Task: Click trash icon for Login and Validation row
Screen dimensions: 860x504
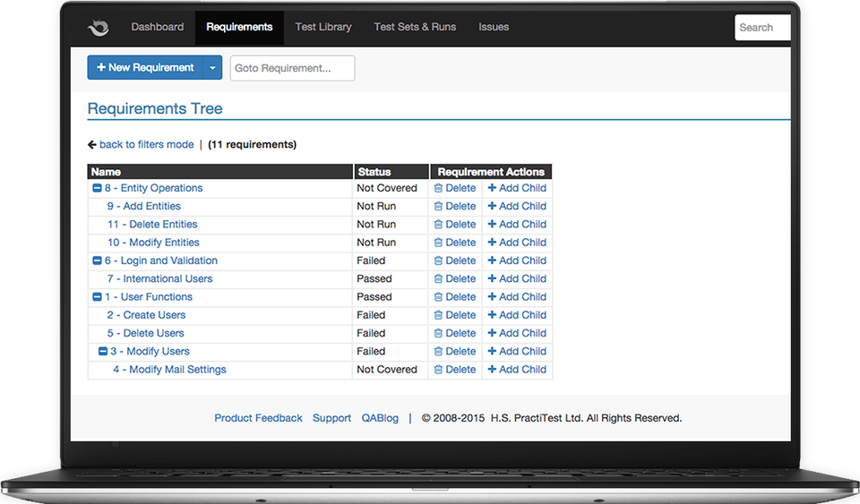Action: [438, 261]
